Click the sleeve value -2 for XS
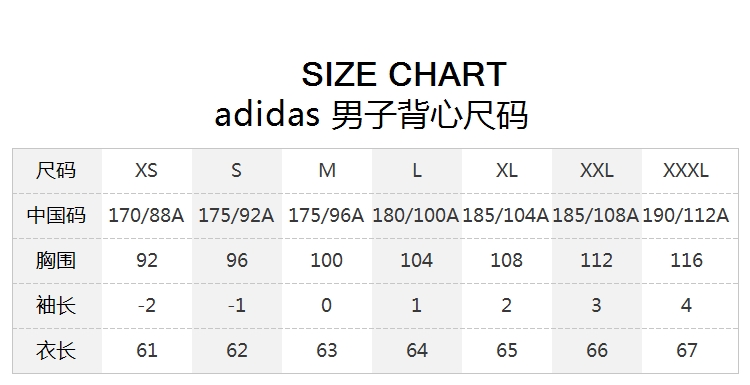This screenshot has width=750, height=385. (x=146, y=305)
